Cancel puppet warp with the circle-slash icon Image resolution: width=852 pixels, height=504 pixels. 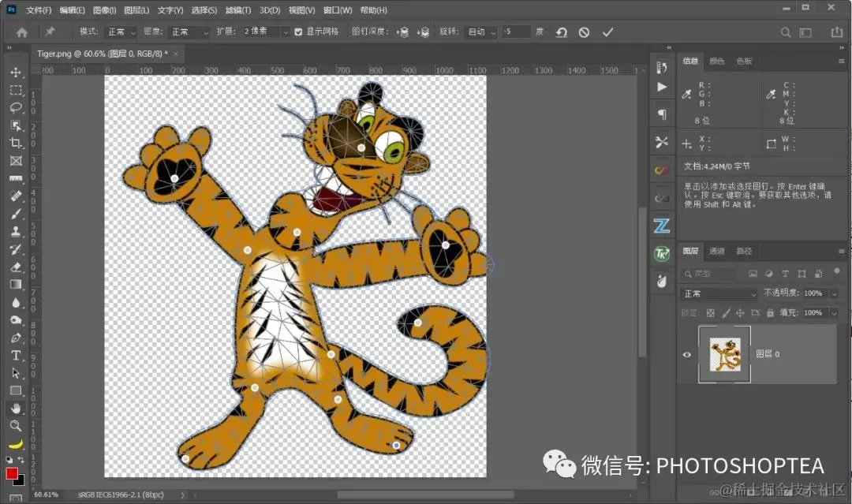(584, 32)
